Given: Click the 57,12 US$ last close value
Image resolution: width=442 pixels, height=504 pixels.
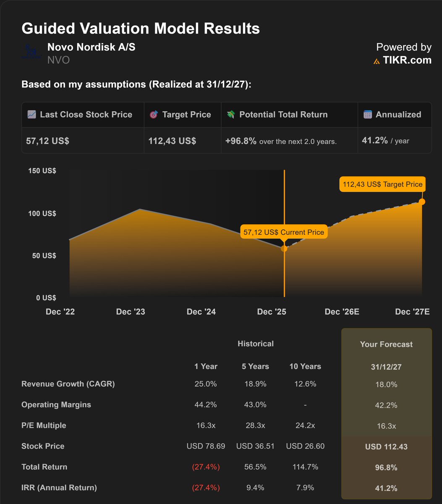Looking at the screenshot, I should (48, 140).
